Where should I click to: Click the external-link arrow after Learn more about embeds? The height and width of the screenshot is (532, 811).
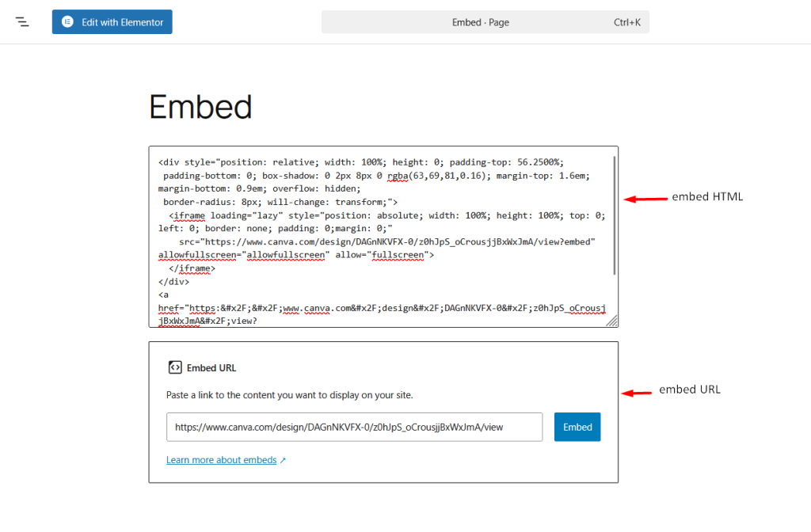point(283,459)
